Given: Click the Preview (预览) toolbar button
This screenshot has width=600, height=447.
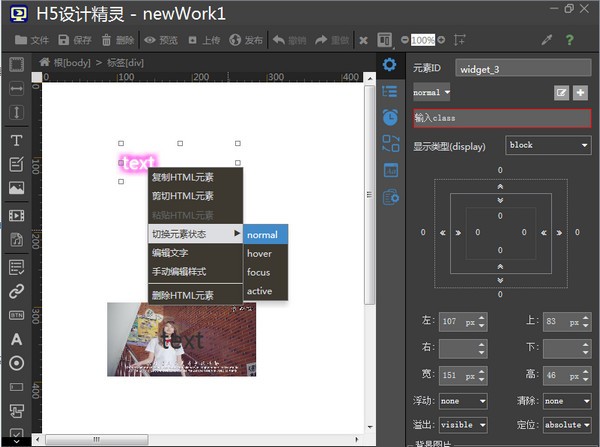Looking at the screenshot, I should (160, 40).
